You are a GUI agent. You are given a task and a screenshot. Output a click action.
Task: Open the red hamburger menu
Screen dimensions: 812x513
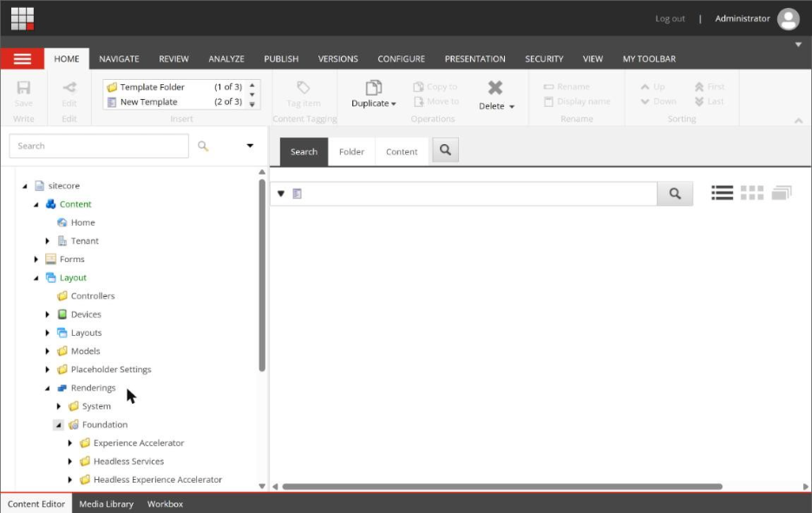(x=23, y=58)
